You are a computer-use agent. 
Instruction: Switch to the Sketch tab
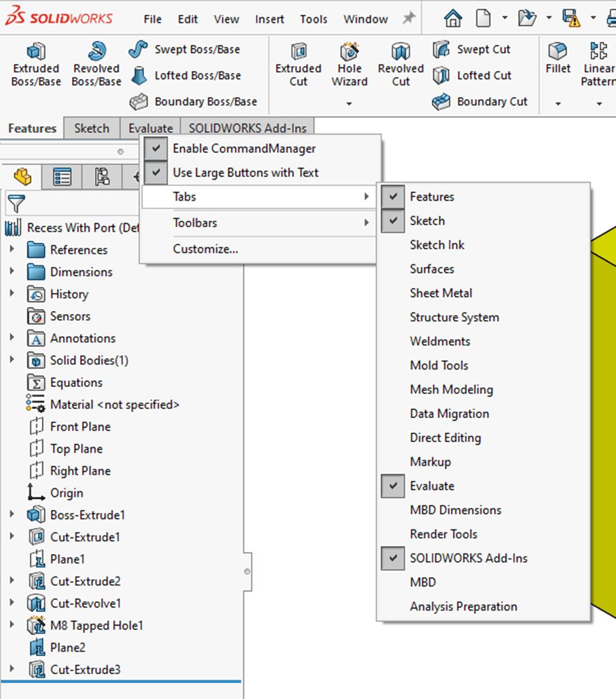click(91, 128)
